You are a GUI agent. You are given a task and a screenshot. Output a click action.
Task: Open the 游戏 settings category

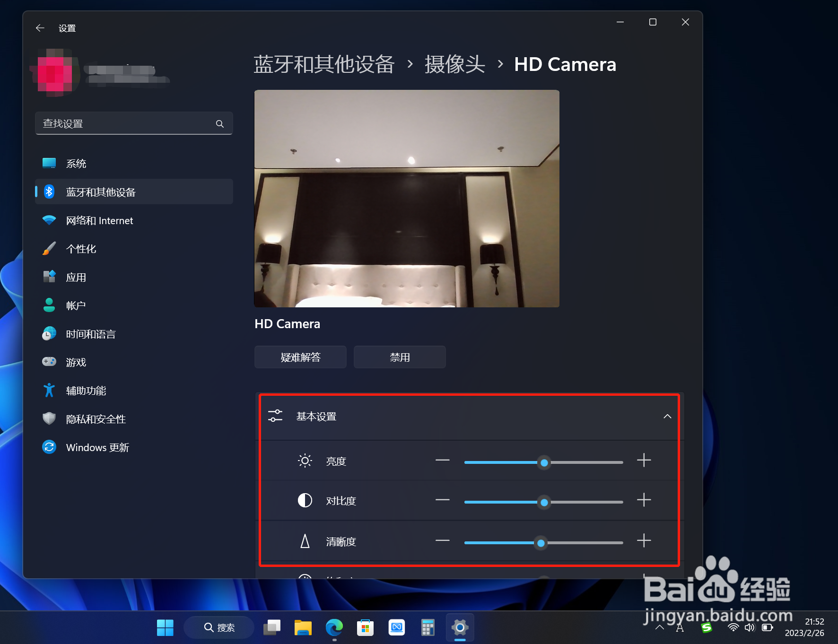coord(134,362)
